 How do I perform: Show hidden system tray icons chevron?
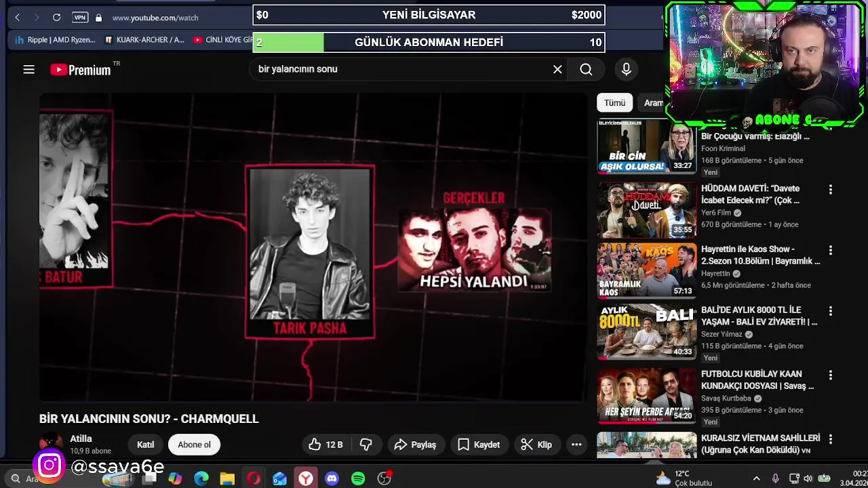point(756,479)
